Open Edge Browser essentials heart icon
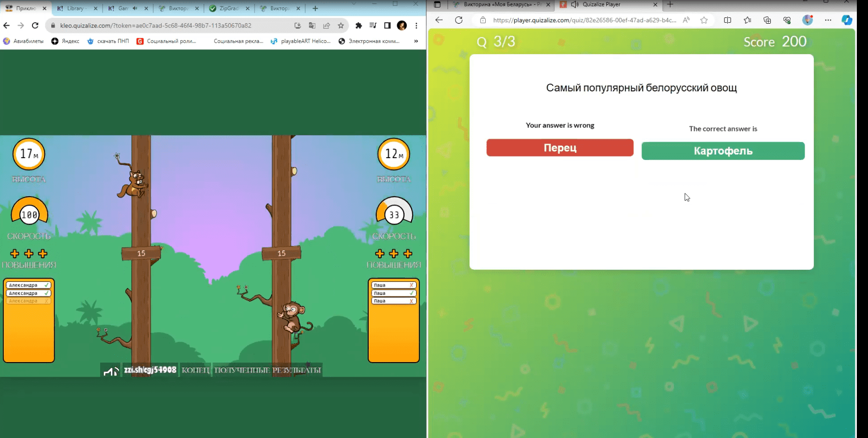 coord(787,20)
